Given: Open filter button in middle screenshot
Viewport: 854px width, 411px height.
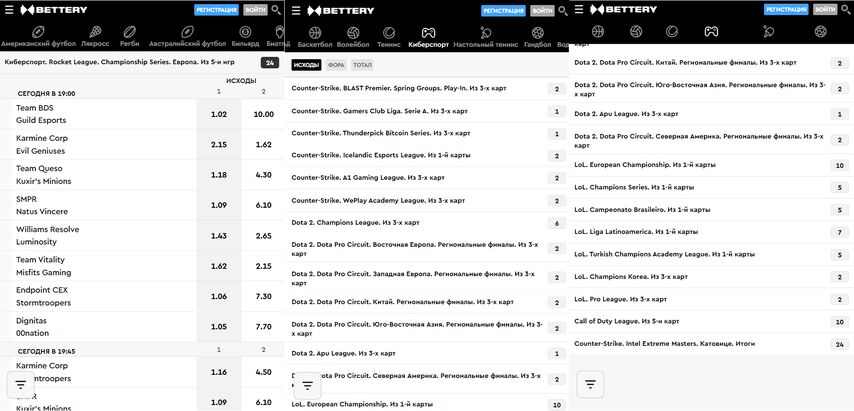Looking at the screenshot, I should click(308, 385).
